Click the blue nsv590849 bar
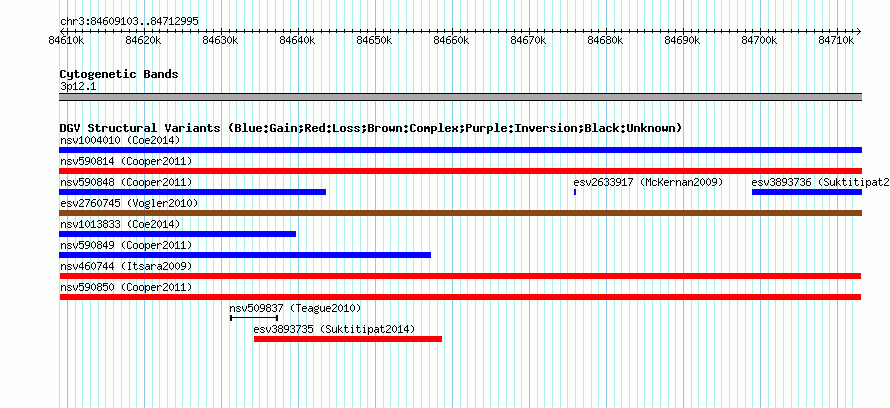Viewport: 890px width, 408px height. click(x=245, y=255)
